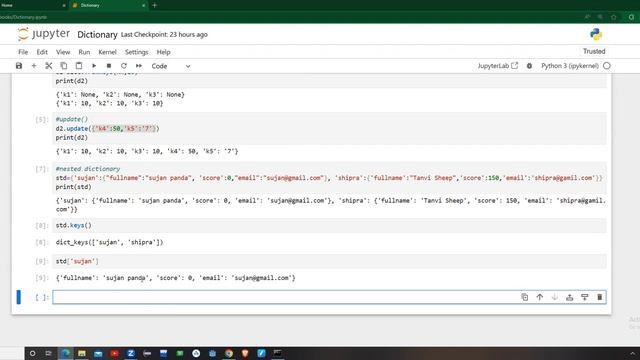Run the selected cell with play icon
640x360 pixels.
[94, 66]
